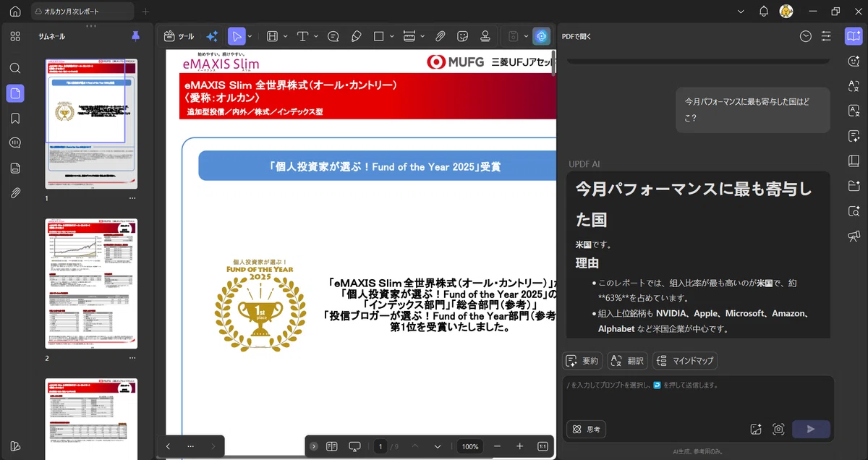Send the AI prompt
Image resolution: width=868 pixels, height=460 pixels.
(x=811, y=429)
